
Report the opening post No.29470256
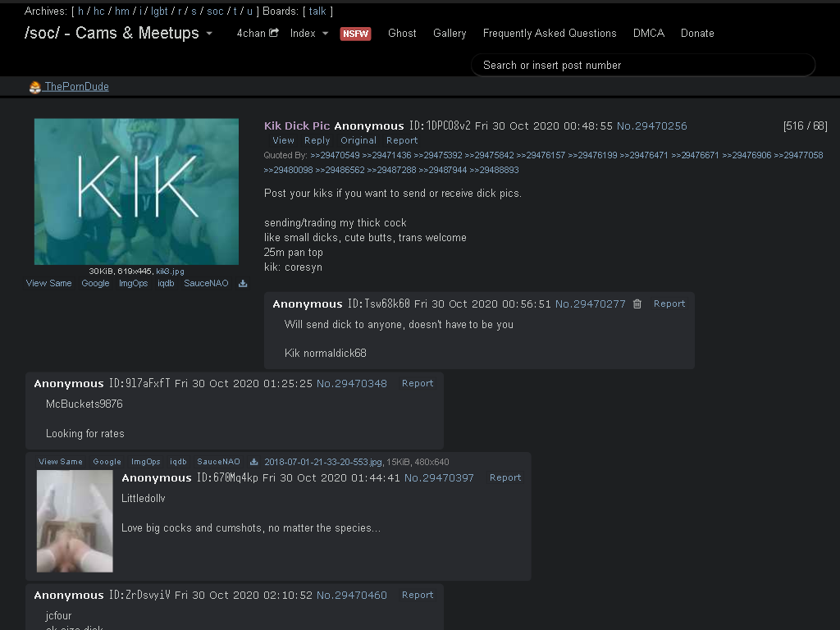[x=402, y=140]
